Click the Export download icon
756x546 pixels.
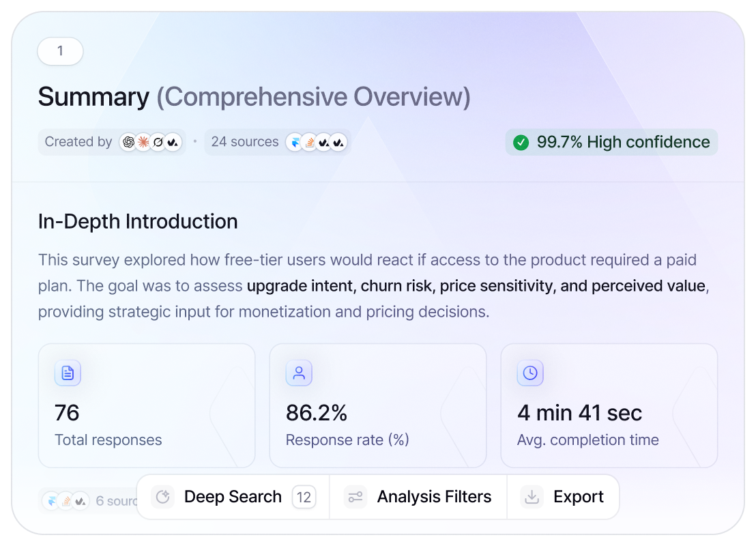(x=532, y=497)
